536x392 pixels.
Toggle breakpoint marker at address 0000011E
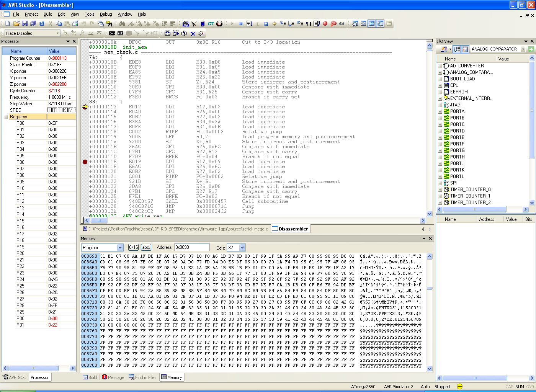[x=85, y=162]
